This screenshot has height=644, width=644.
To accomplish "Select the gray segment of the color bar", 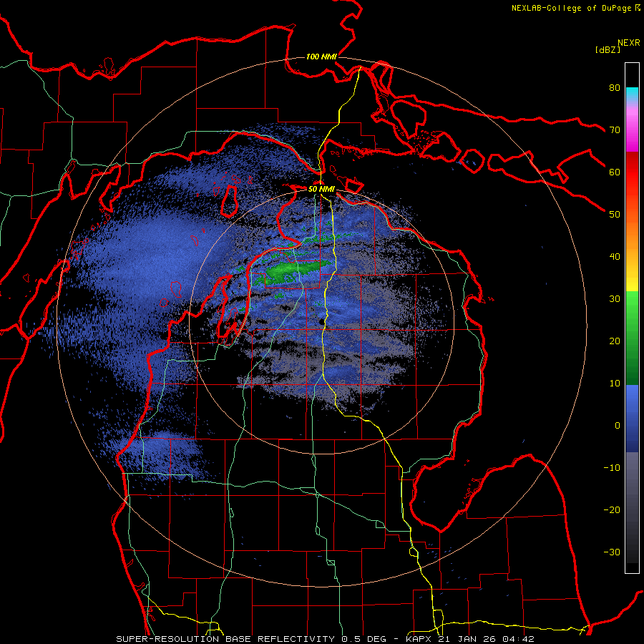I will pos(632,507).
